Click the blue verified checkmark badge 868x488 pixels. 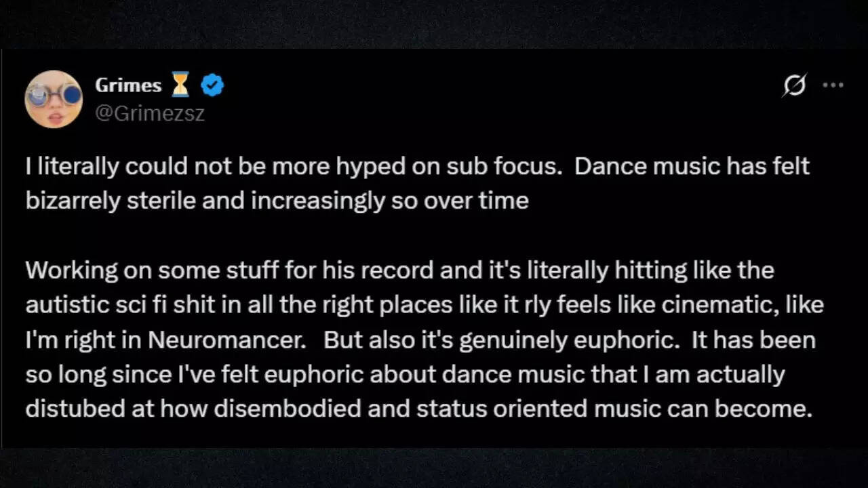pos(212,85)
